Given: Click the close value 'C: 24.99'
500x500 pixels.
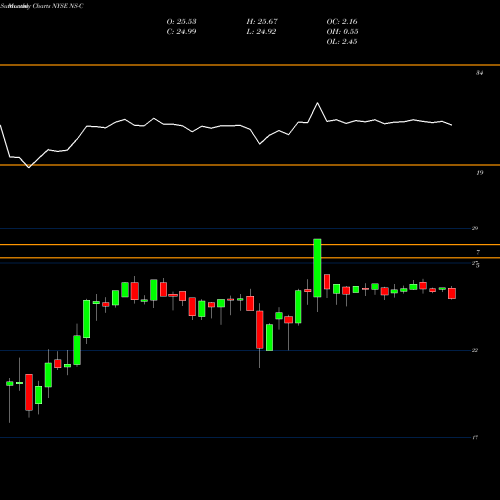Looking at the screenshot, I should click(181, 32).
